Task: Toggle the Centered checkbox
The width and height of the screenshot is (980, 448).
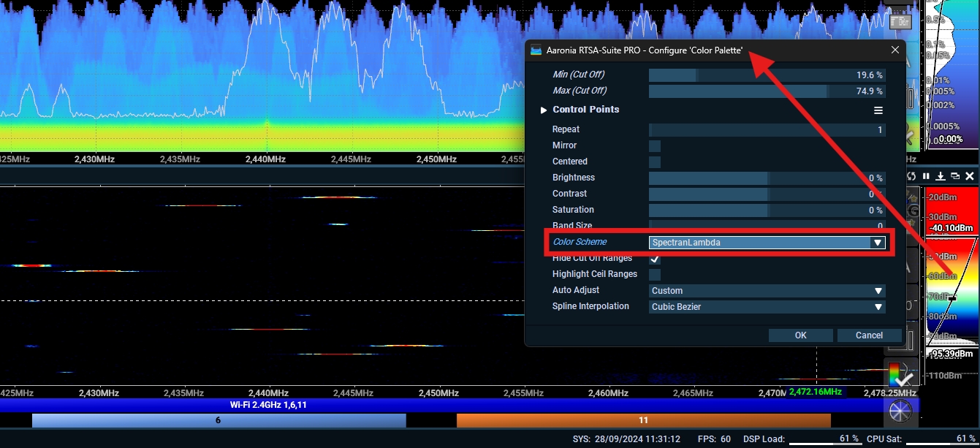Action: (655, 162)
